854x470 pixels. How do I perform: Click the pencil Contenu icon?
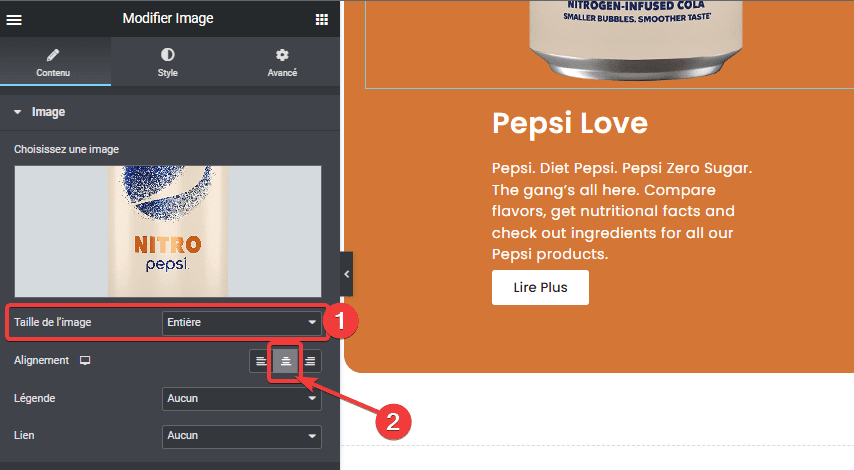(53, 54)
